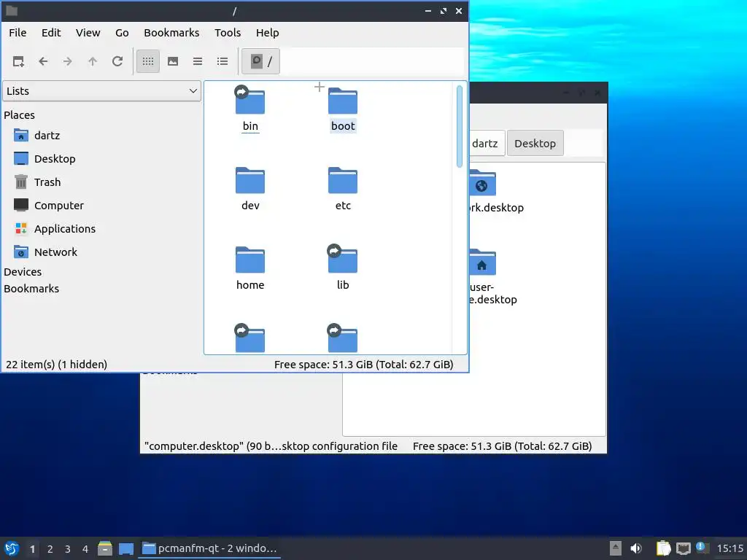Viewport: 747px width, 560px height.
Task: Switch to workspace 1
Action: click(x=32, y=549)
